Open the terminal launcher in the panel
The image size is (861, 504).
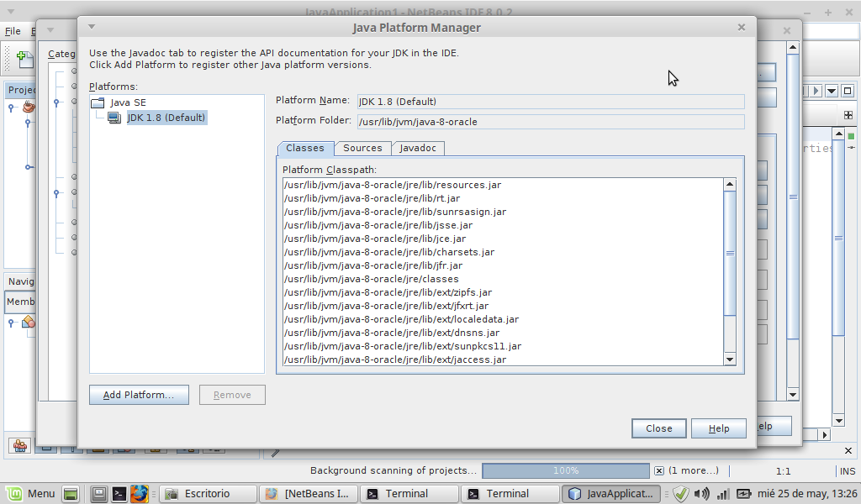(119, 494)
